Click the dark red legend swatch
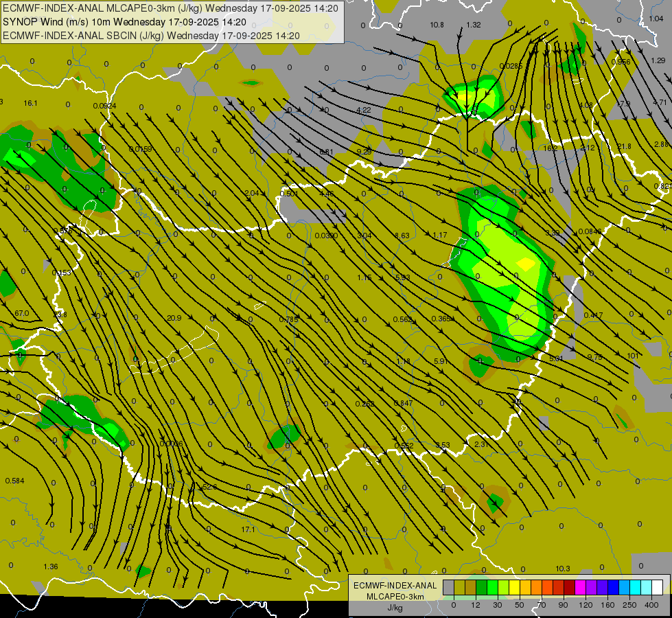Viewport: 672px width, 618px height. click(569, 588)
